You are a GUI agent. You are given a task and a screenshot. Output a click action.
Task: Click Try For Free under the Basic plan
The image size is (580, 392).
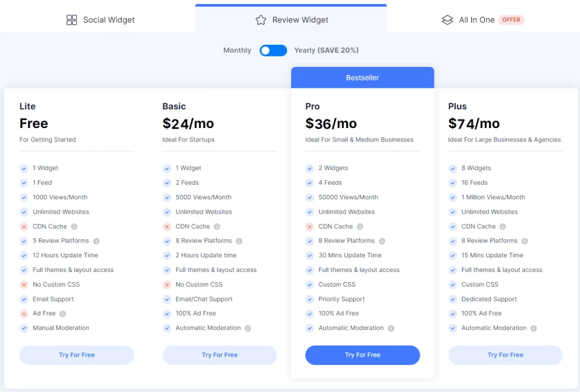(219, 355)
